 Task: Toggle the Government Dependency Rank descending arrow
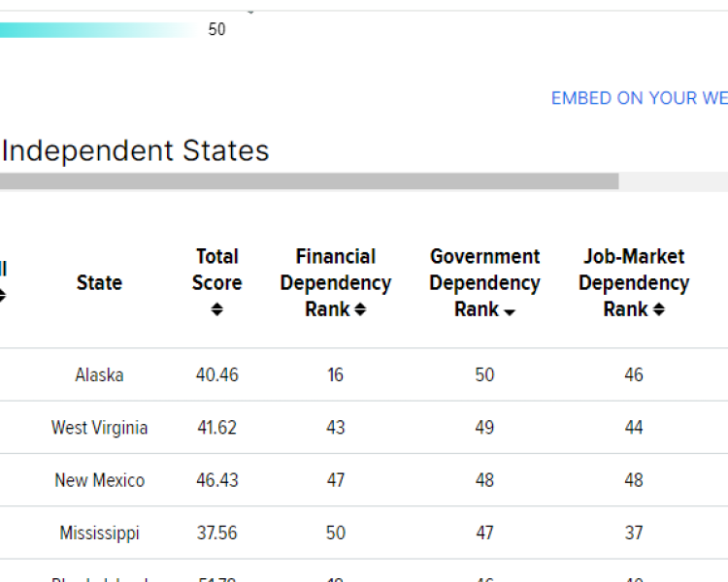coord(510,310)
